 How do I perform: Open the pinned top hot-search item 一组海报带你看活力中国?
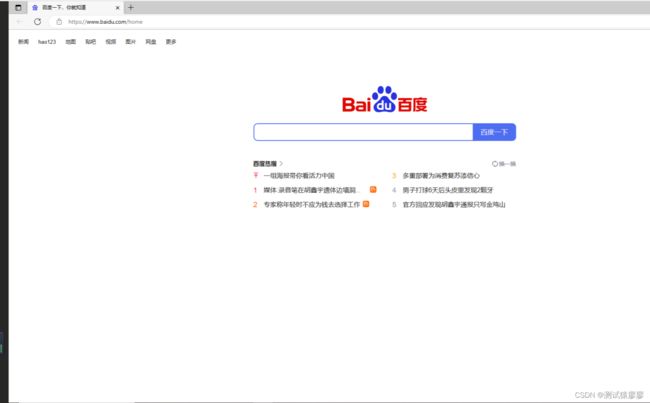[299, 175]
